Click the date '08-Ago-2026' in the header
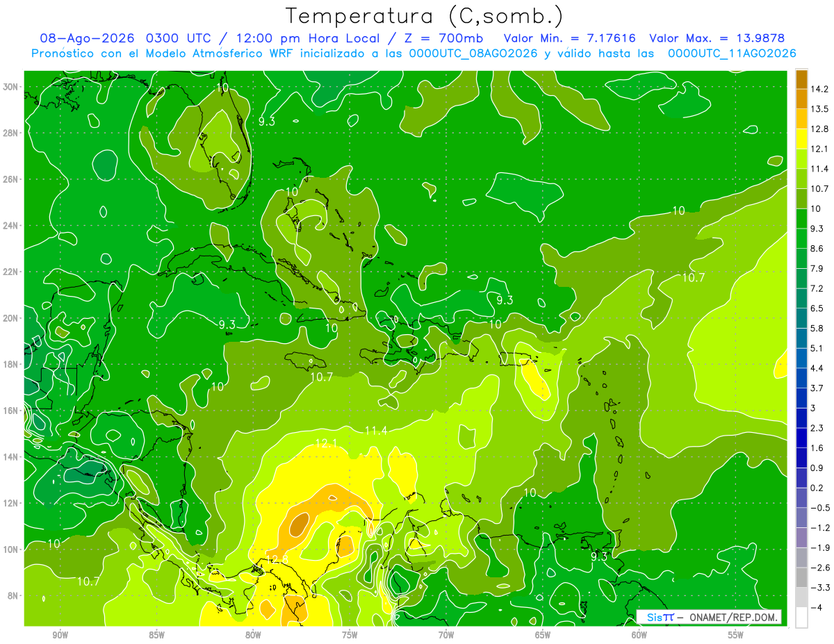This screenshot has height=644, width=834. (x=88, y=38)
